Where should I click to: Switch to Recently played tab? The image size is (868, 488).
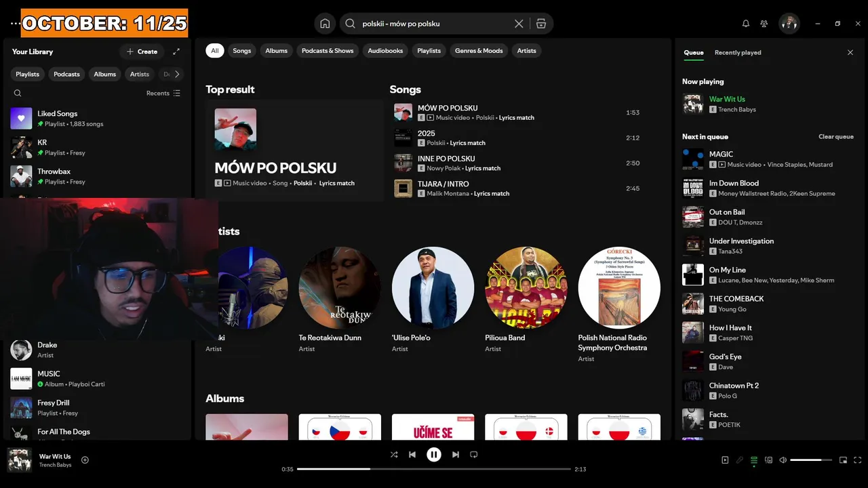738,53
